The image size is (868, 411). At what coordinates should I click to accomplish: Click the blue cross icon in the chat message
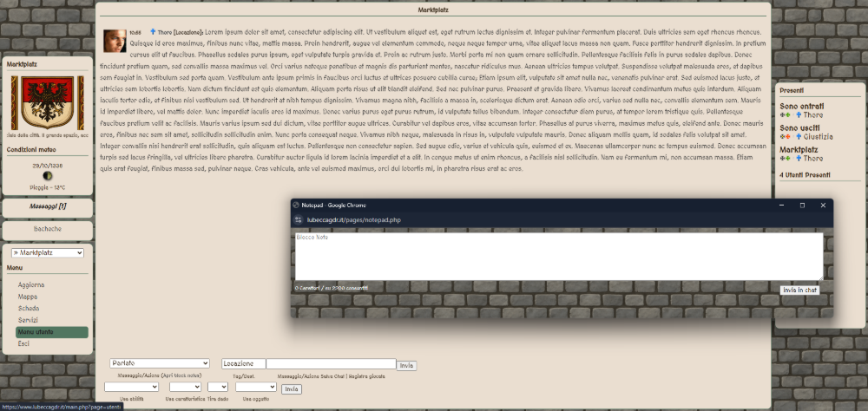pos(153,31)
